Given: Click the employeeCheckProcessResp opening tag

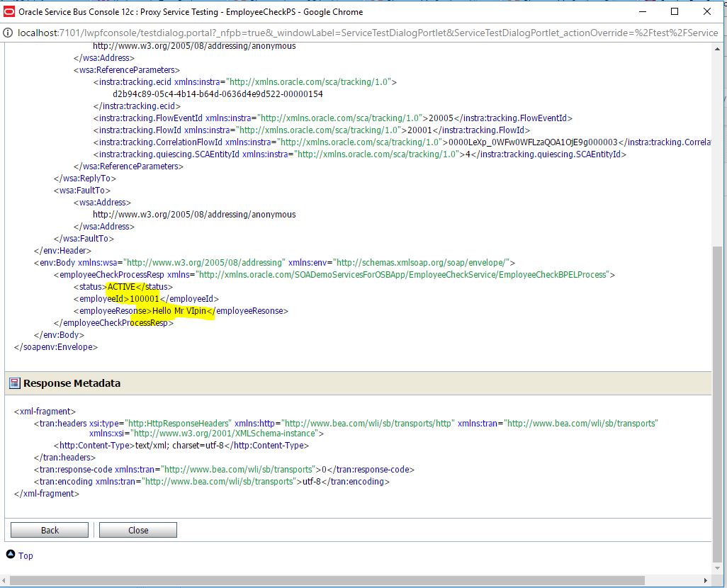Looking at the screenshot, I should (334, 275).
